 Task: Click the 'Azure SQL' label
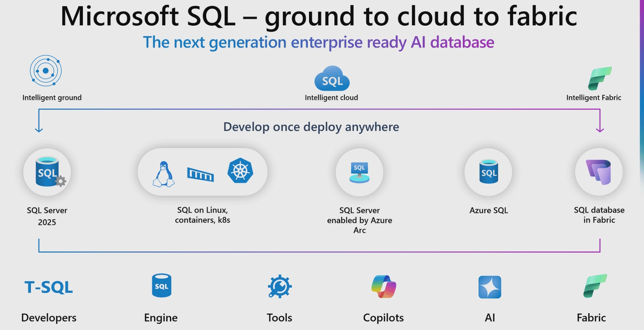coord(489,210)
